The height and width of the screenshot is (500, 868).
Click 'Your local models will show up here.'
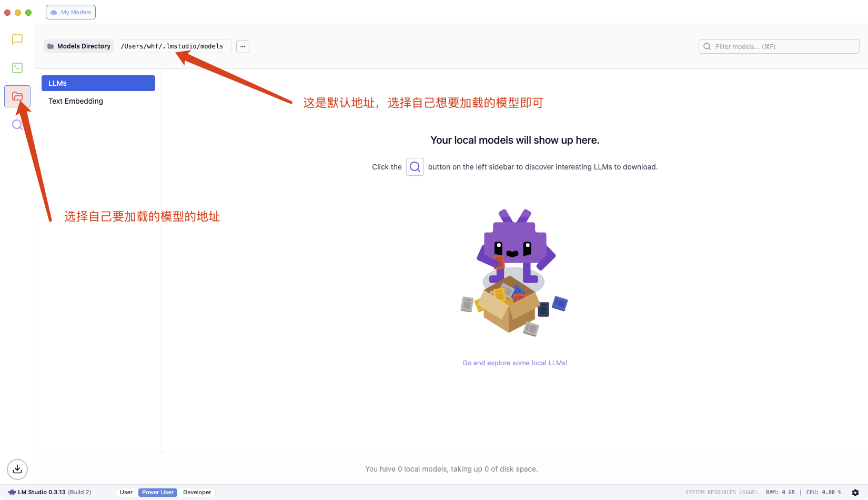tap(515, 140)
